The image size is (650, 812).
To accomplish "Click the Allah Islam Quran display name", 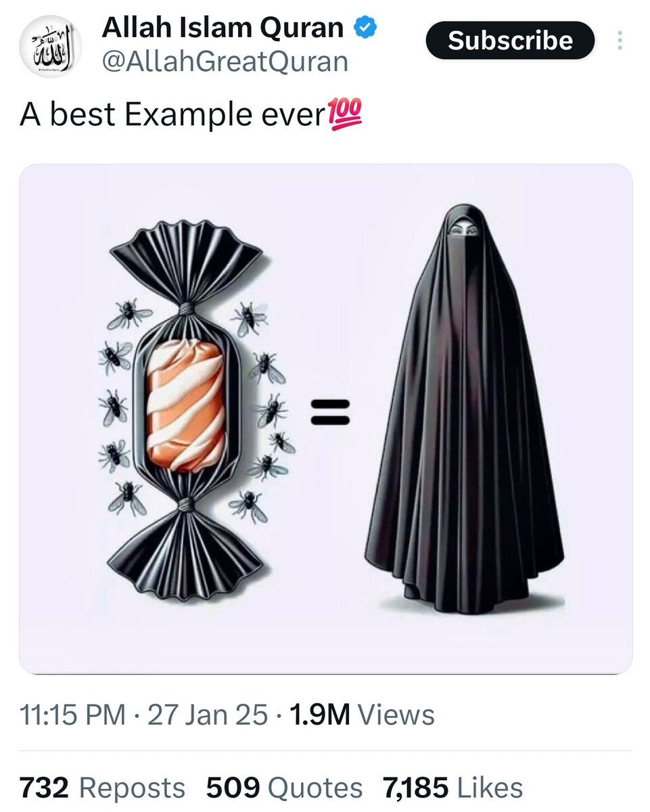I will 223,28.
